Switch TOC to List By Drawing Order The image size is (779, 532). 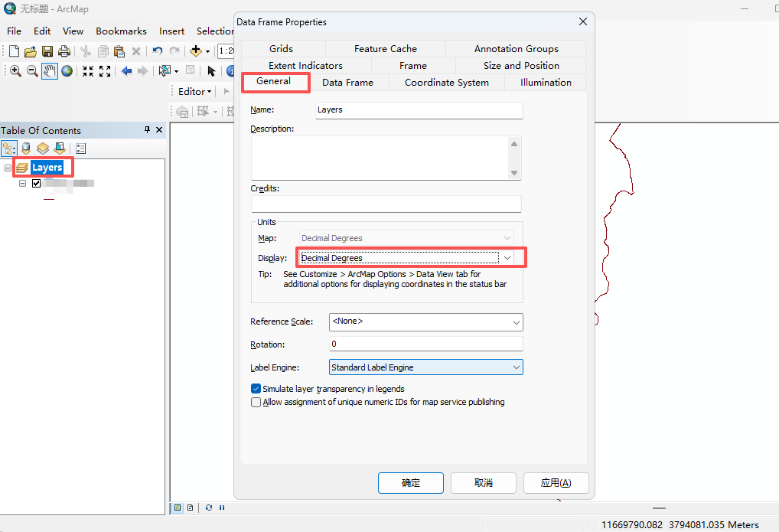point(9,149)
